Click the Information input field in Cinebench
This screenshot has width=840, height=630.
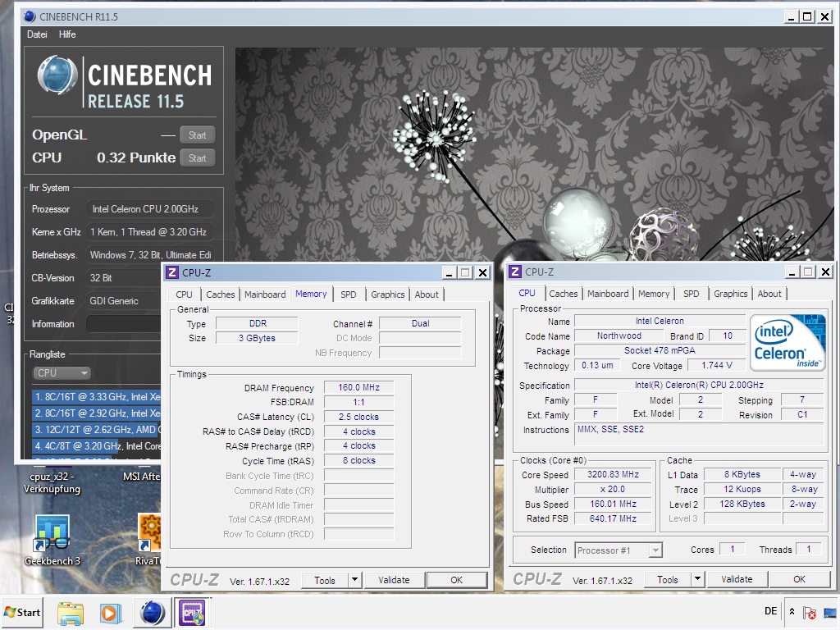[x=124, y=324]
